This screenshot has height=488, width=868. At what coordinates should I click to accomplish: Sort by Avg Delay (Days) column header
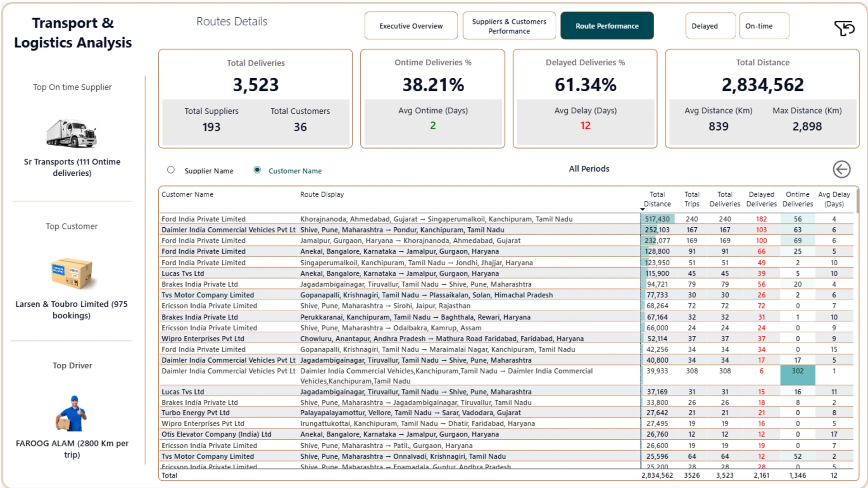tap(834, 199)
